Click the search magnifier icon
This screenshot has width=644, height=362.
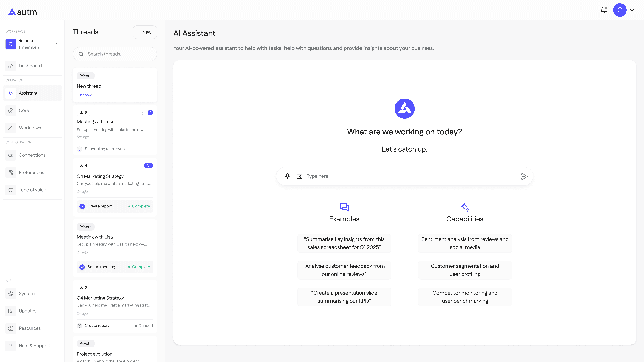pos(81,54)
